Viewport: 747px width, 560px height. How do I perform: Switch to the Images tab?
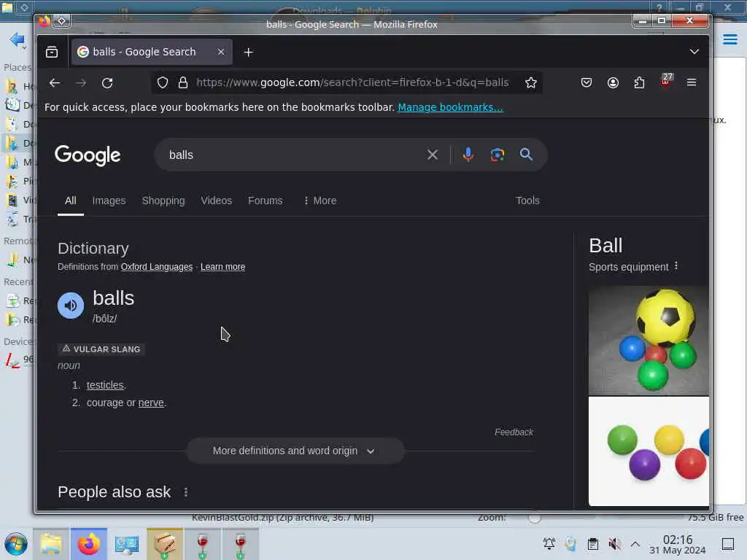(x=109, y=201)
